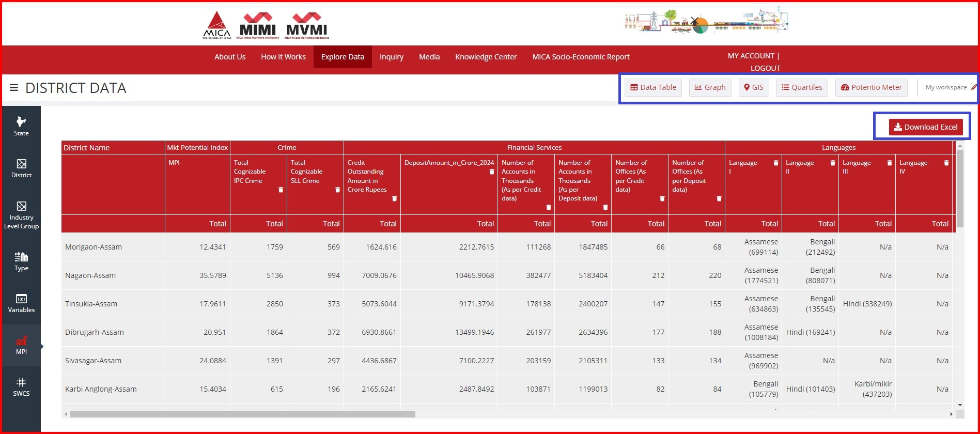The width and height of the screenshot is (980, 434).
Task: Click the Download Excel button
Action: [x=925, y=127]
